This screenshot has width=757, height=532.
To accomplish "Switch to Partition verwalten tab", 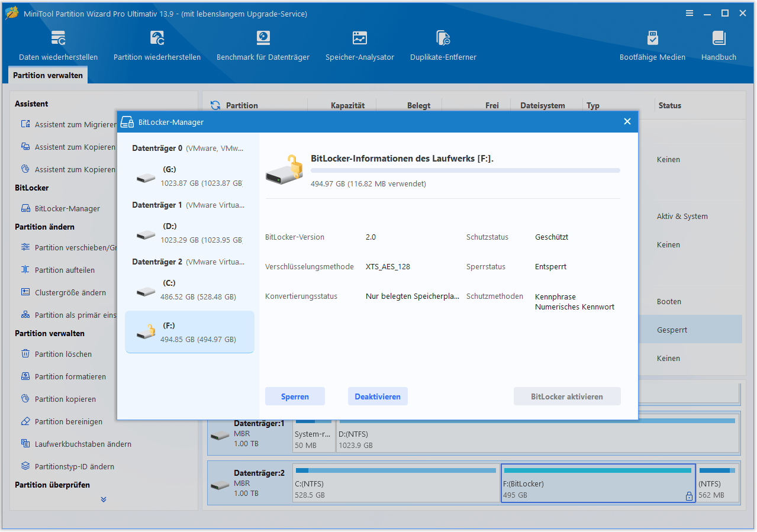I will pos(48,75).
